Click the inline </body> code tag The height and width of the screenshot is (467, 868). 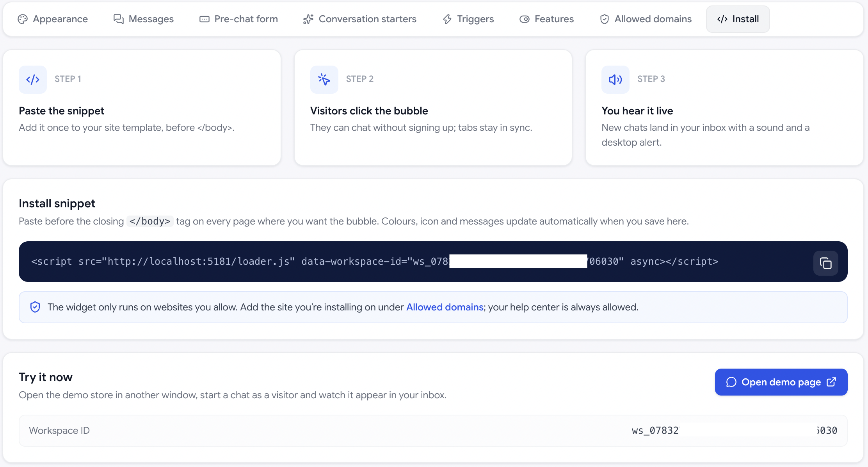coord(150,221)
